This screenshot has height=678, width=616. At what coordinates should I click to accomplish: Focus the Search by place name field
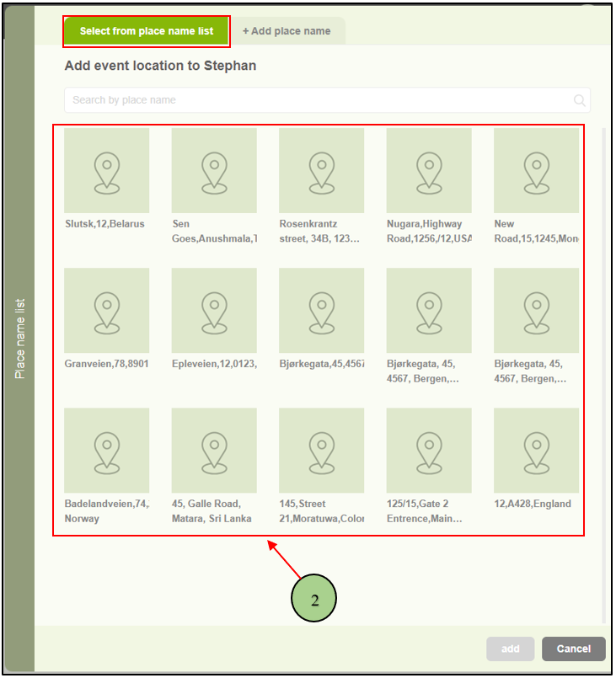316,100
